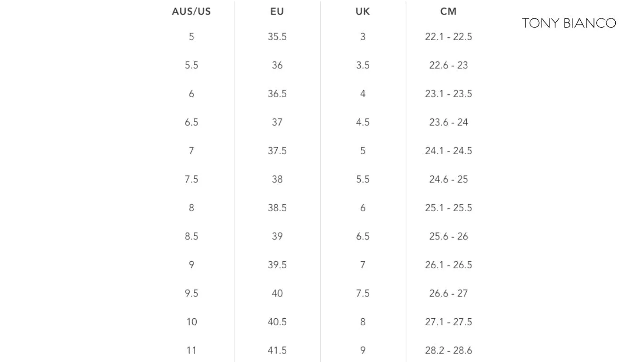The width and height of the screenshot is (644, 362).
Task: Select the UK column header
Action: point(363,11)
